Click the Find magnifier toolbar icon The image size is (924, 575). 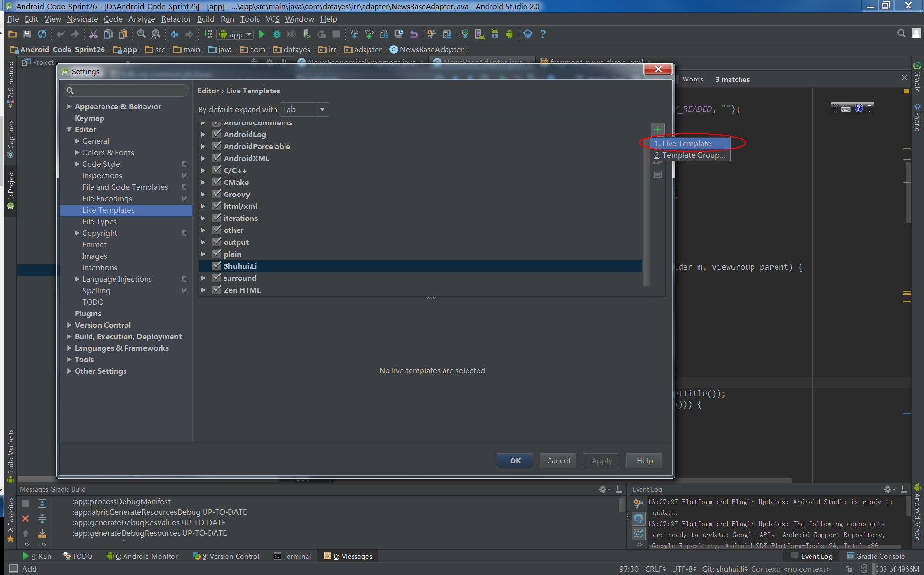tap(141, 34)
